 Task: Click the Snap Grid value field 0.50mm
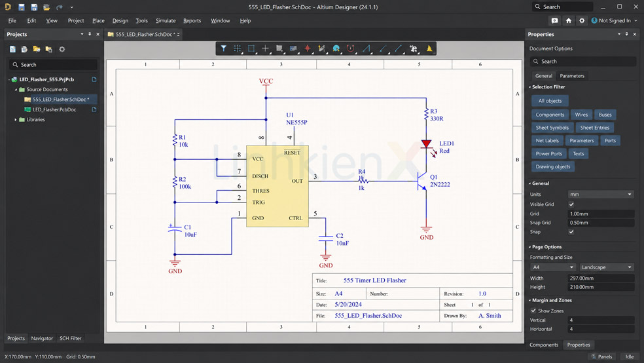tap(601, 223)
